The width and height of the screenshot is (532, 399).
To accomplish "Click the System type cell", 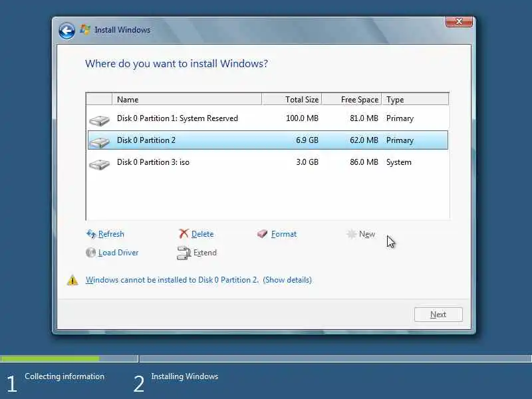I will click(x=398, y=162).
